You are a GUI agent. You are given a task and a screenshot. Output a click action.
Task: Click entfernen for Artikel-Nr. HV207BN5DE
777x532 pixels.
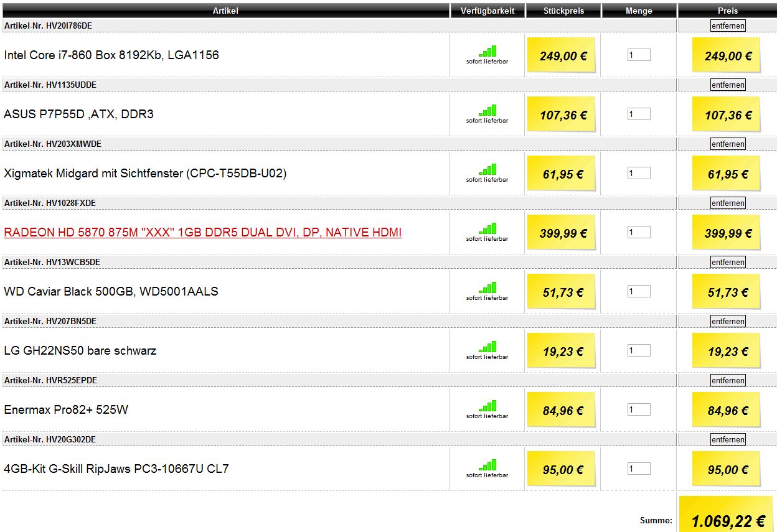coord(728,321)
